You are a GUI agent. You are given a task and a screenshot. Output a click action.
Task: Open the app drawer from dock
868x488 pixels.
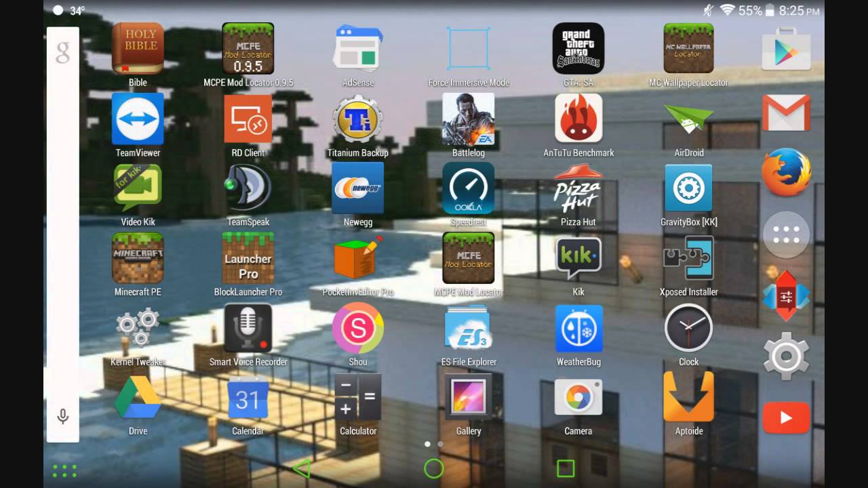(787, 235)
